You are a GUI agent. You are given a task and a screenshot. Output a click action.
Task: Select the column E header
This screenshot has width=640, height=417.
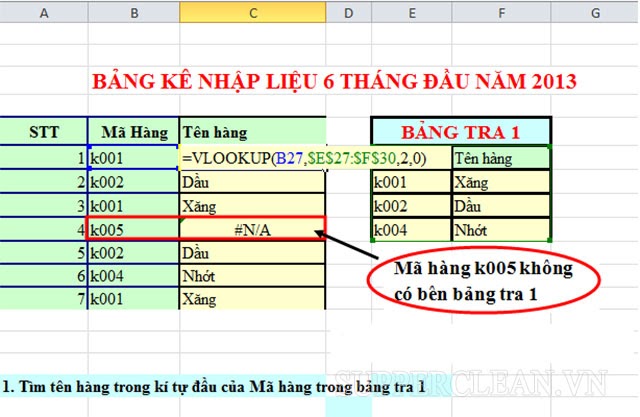click(x=411, y=12)
